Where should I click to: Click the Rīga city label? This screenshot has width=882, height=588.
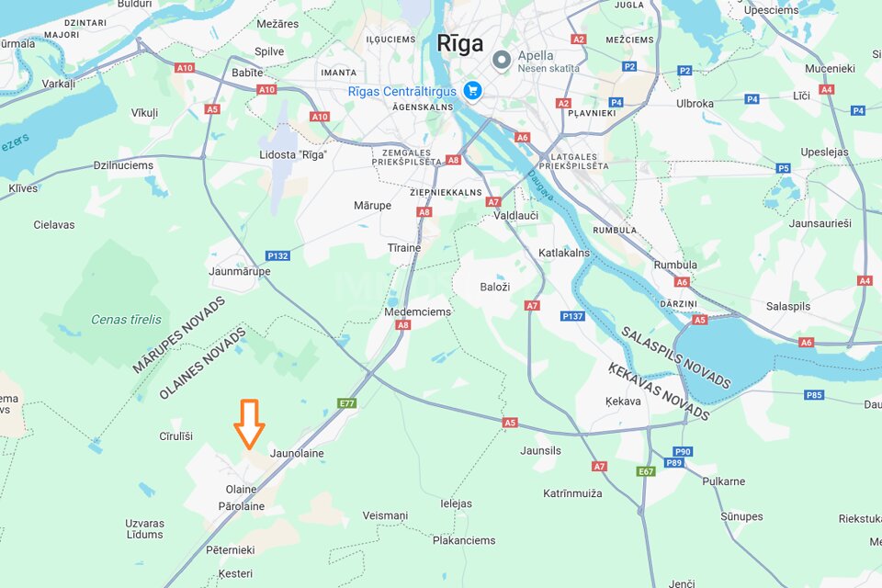coord(460,44)
